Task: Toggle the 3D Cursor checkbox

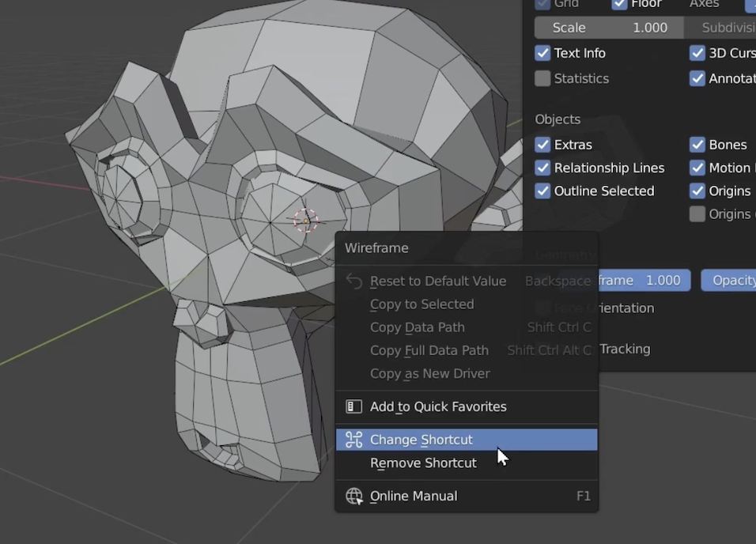Action: 697,53
